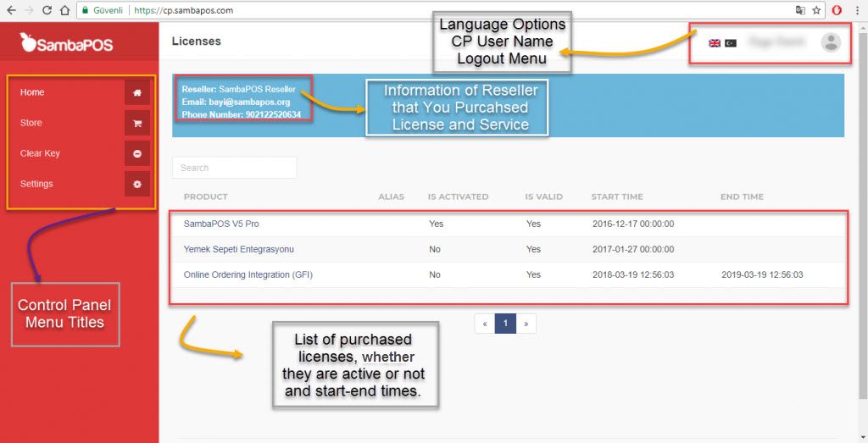Open the SambaPOS V5 Pro license

[221, 224]
